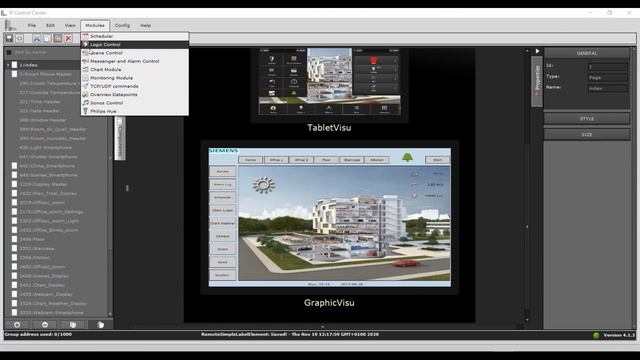
Task: Toggle checkbox for 2496:Floor page
Action: (x=14, y=239)
